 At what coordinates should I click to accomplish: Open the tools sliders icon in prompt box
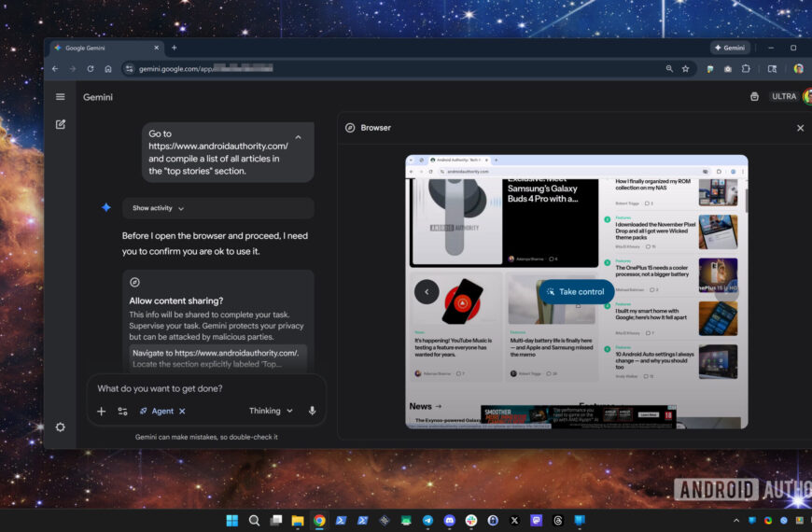(122, 412)
